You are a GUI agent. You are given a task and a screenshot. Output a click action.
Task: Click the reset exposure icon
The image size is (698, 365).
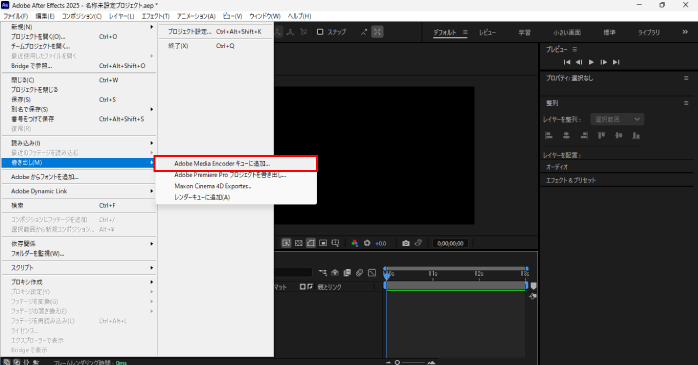click(367, 243)
